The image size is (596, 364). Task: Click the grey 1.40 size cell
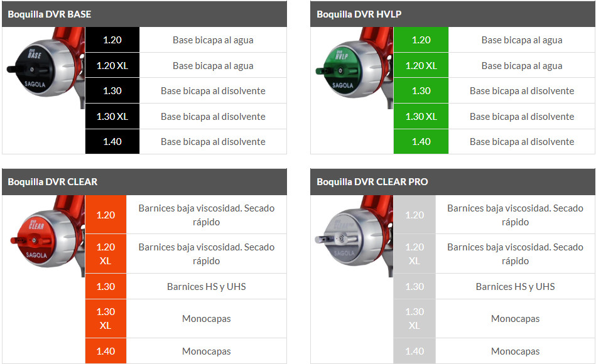coord(414,351)
